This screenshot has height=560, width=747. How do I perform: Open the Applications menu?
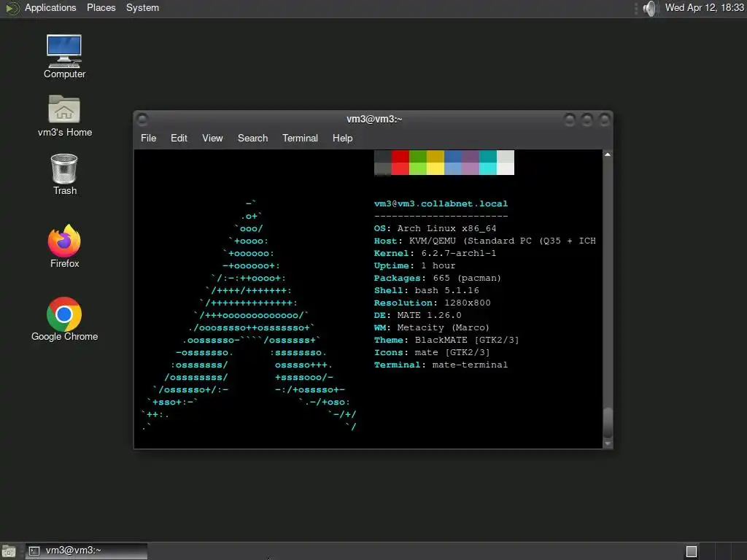50,7
